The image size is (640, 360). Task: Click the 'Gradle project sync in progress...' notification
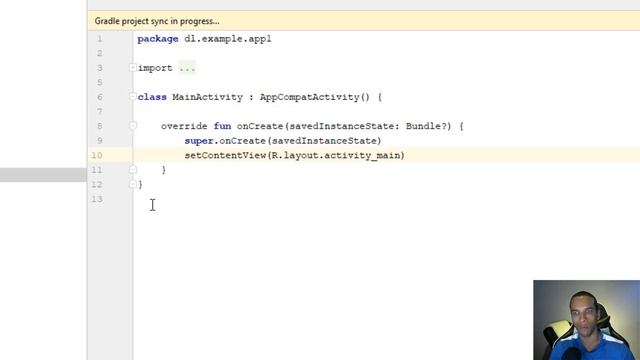tap(157, 21)
